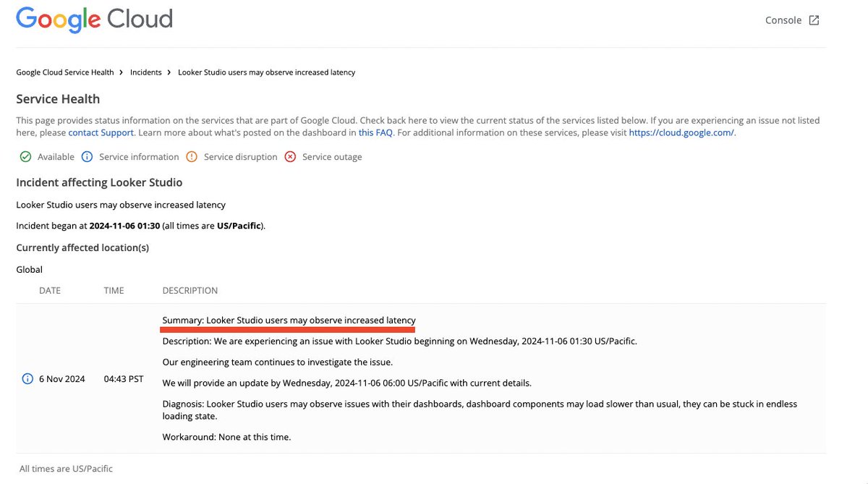Viewport: 868px width, 484px height.
Task: Click the engineering team continues to investigate line
Action: coord(278,362)
